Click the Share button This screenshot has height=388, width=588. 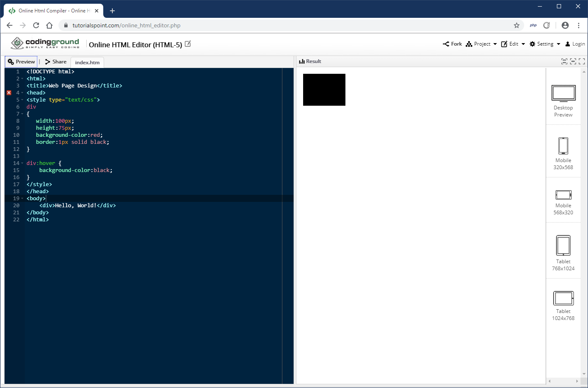pyautogui.click(x=56, y=62)
